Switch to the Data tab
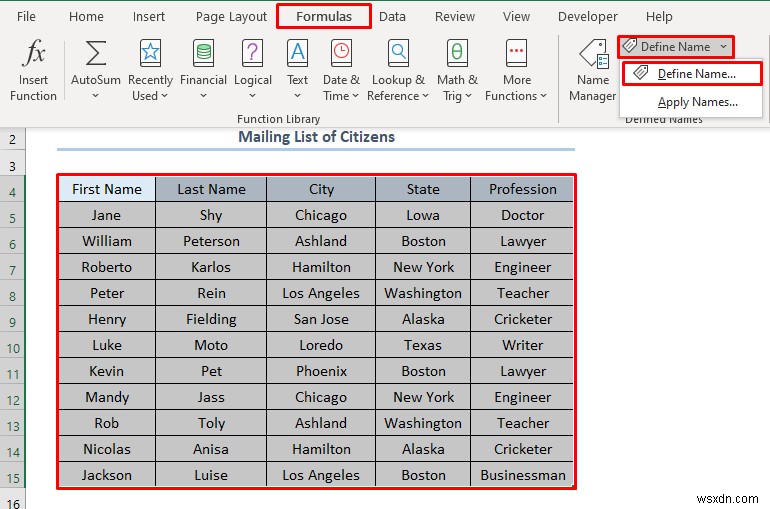The height and width of the screenshot is (509, 770). coord(392,17)
